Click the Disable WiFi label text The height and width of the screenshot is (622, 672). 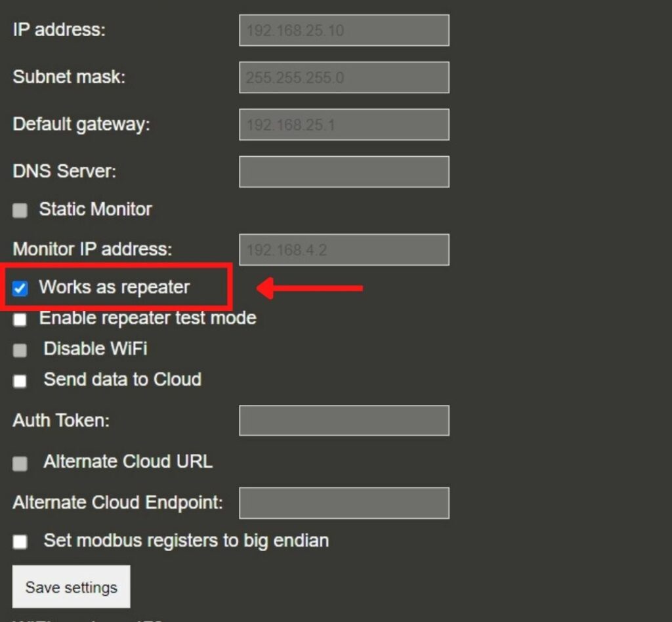pyautogui.click(x=94, y=349)
